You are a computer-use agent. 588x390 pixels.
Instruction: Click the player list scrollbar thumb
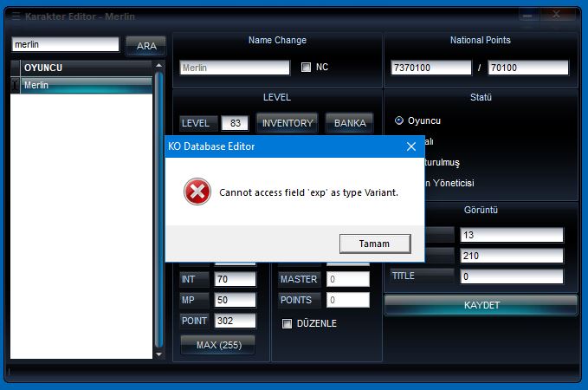tap(159, 210)
